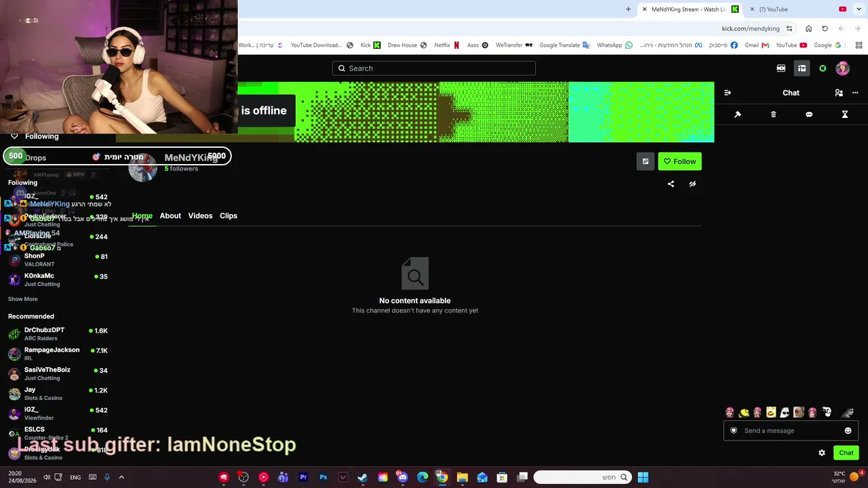The width and height of the screenshot is (868, 488).
Task: Open the WeTransfer bookmark
Action: [514, 45]
